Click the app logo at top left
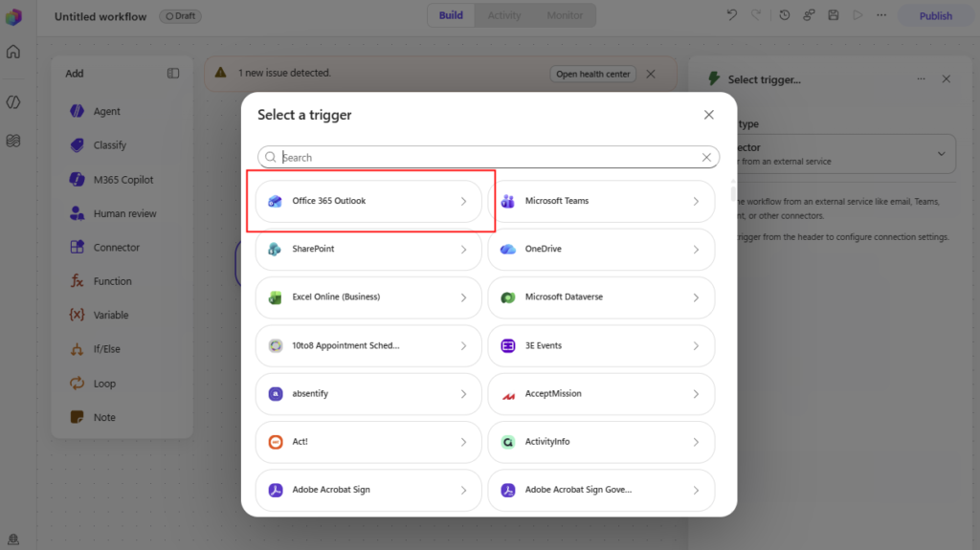This screenshot has width=980, height=550. coord(13,17)
